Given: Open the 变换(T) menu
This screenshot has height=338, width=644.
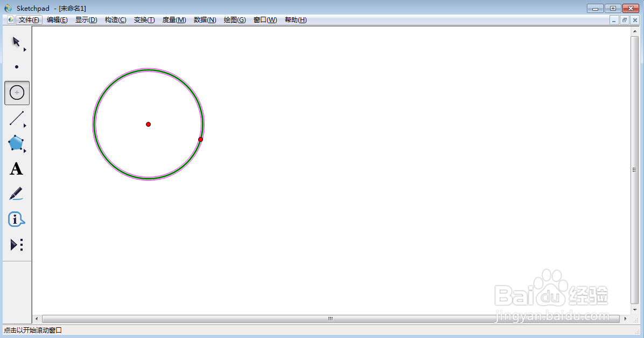Looking at the screenshot, I should click(x=144, y=20).
